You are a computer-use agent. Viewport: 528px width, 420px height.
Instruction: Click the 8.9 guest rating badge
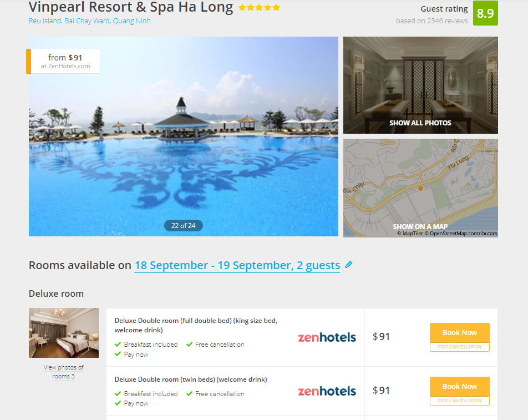pyautogui.click(x=485, y=13)
